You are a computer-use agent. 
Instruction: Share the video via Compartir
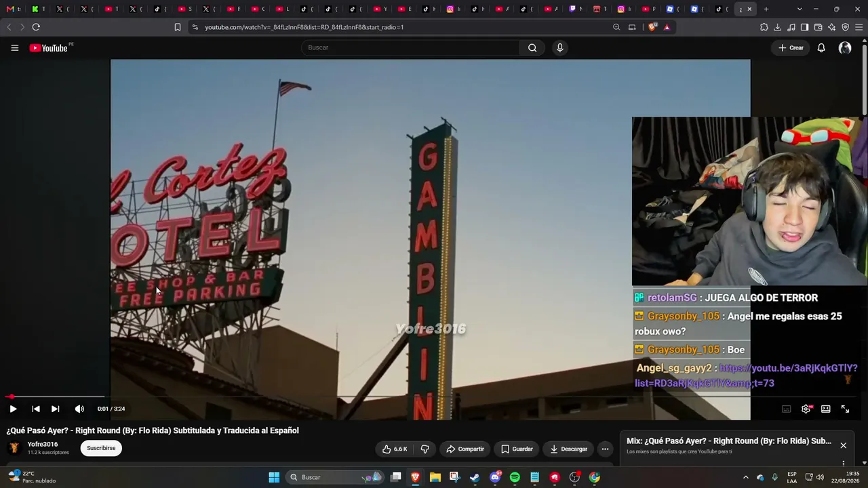coord(465,449)
